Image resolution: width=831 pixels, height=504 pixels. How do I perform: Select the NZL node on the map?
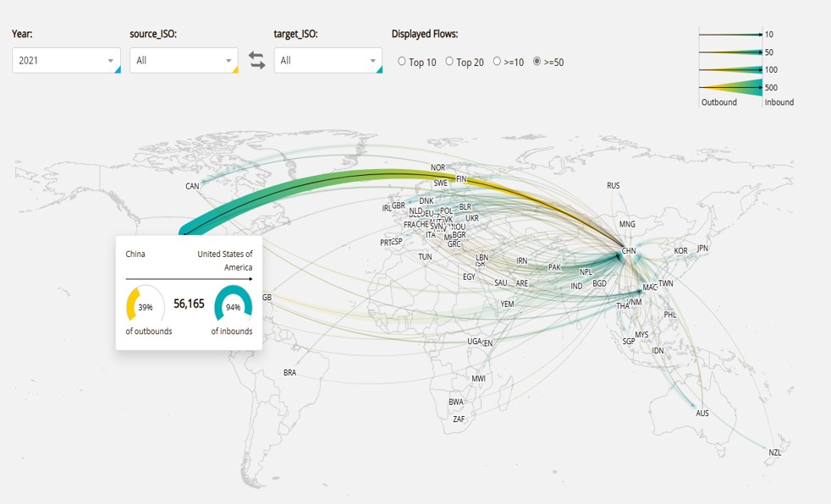(x=775, y=452)
